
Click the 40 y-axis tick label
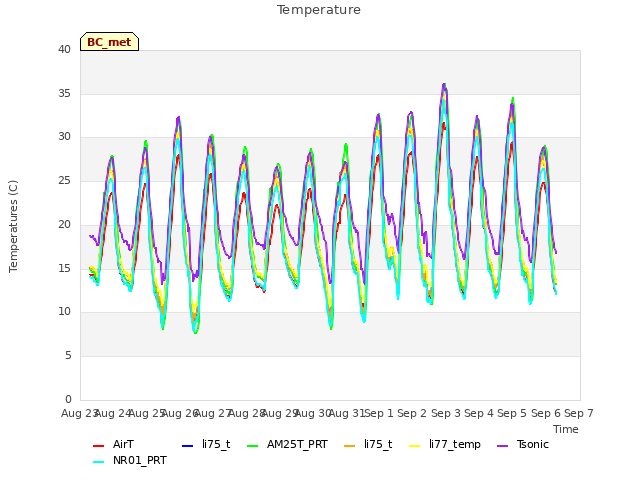pyautogui.click(x=64, y=50)
